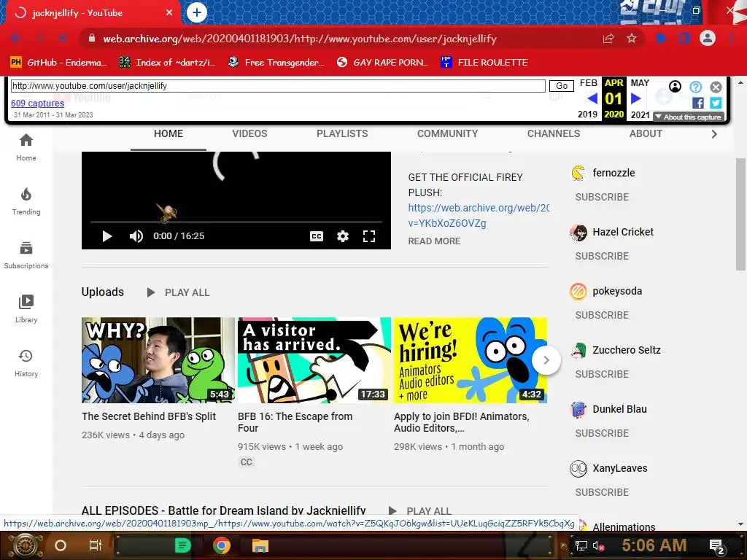Image resolution: width=747 pixels, height=560 pixels.
Task: Open File Explorer from the taskbar
Action: [x=260, y=545]
